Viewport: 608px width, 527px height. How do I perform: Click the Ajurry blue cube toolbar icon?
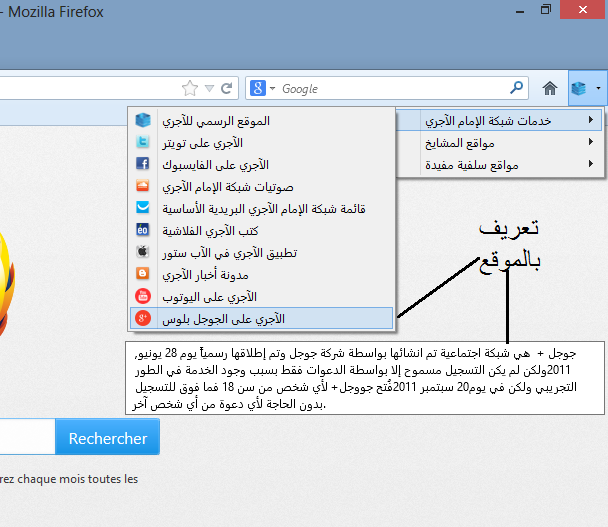click(579, 88)
